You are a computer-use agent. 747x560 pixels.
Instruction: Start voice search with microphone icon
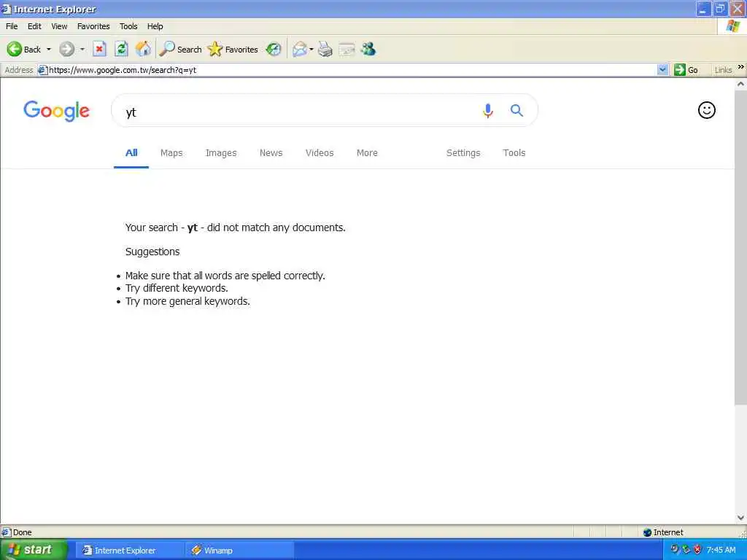488,111
